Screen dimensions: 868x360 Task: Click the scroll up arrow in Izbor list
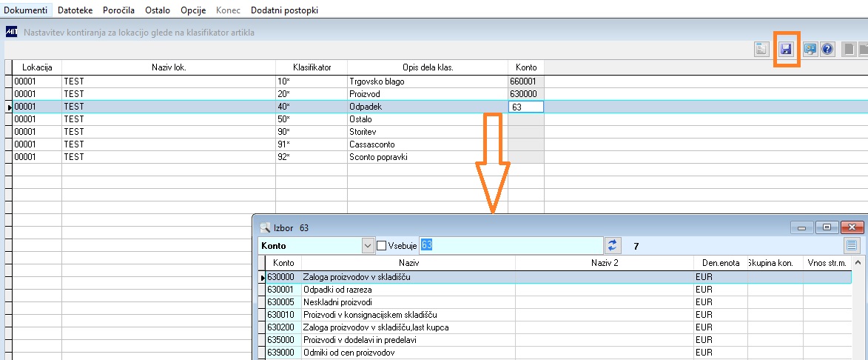[858, 263]
